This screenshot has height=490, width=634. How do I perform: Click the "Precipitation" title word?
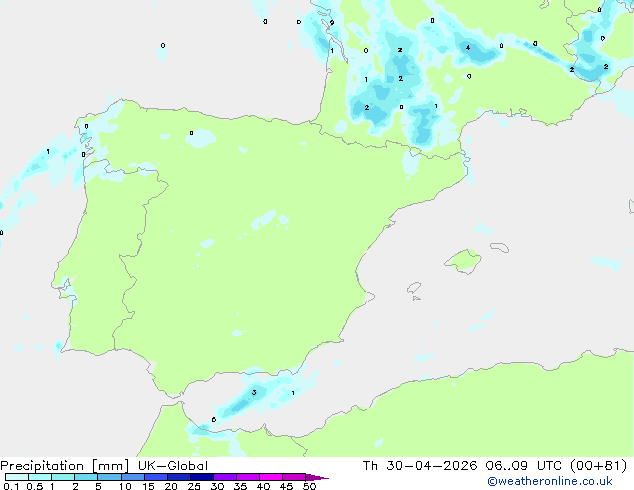pyautogui.click(x=42, y=466)
